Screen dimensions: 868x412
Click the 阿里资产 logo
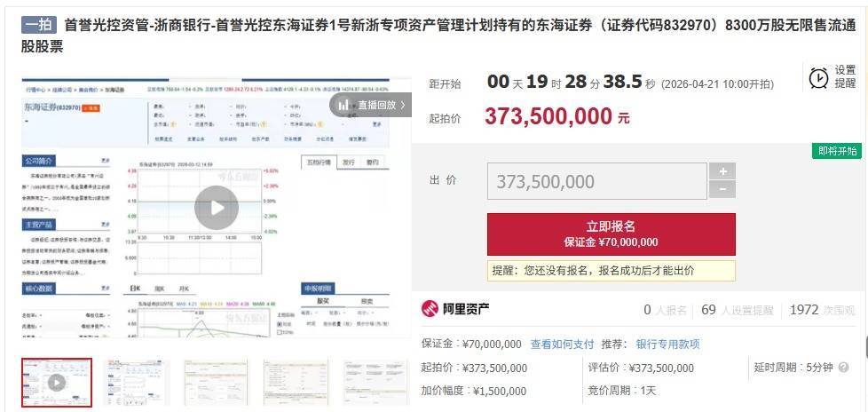[x=455, y=309]
